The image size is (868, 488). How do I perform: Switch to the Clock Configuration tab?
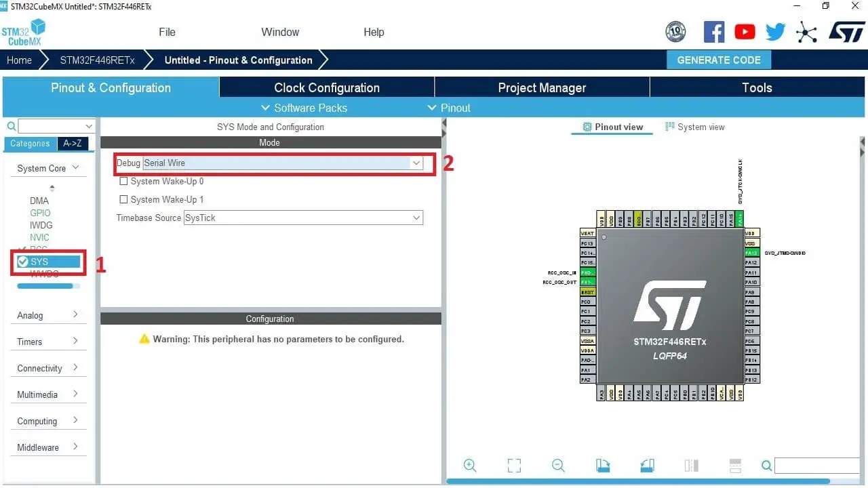[326, 87]
